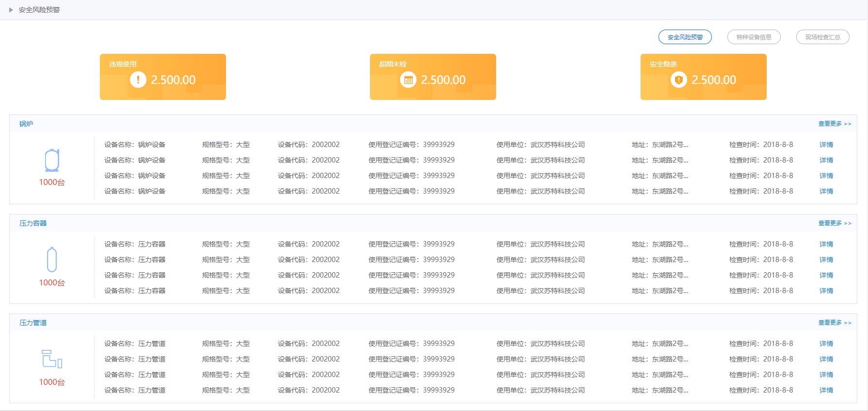View 详情 for first 压力容器 row
Viewport: 868px width, 411px height.
826,244
